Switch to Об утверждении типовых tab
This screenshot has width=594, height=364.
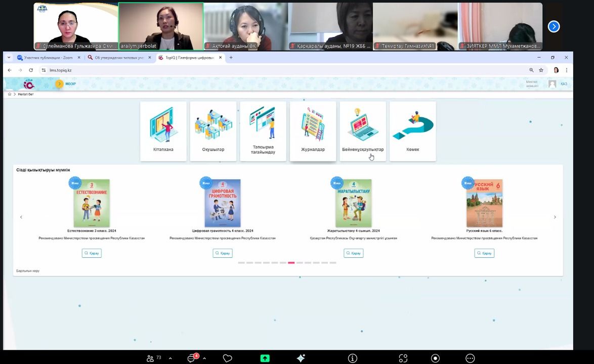(119, 58)
